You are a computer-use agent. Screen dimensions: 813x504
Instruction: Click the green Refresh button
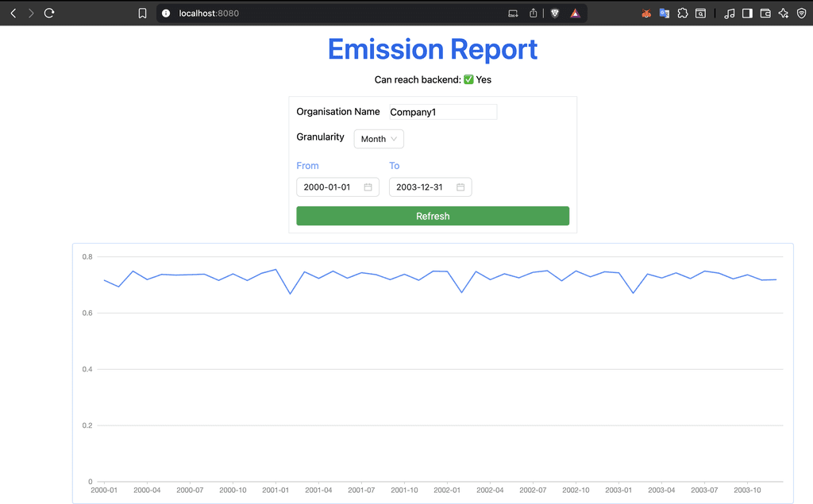point(433,216)
